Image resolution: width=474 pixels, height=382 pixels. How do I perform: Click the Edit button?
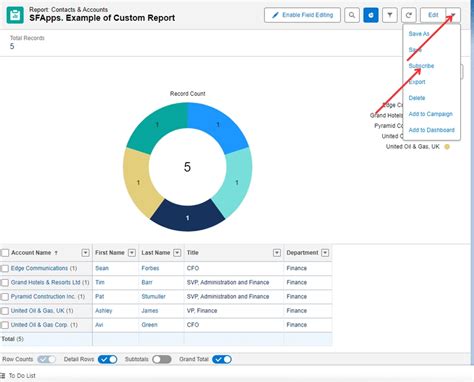433,15
